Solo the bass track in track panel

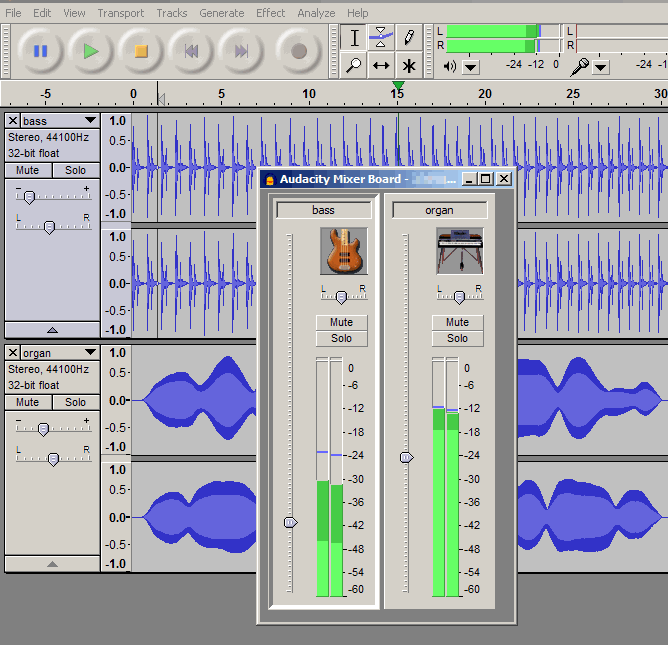tap(75, 170)
